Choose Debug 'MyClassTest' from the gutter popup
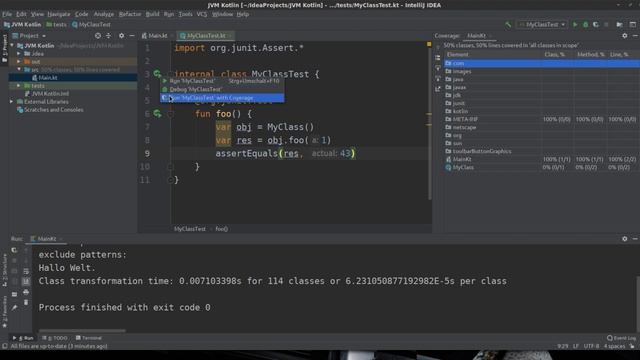This screenshot has width=640, height=360. point(222,89)
